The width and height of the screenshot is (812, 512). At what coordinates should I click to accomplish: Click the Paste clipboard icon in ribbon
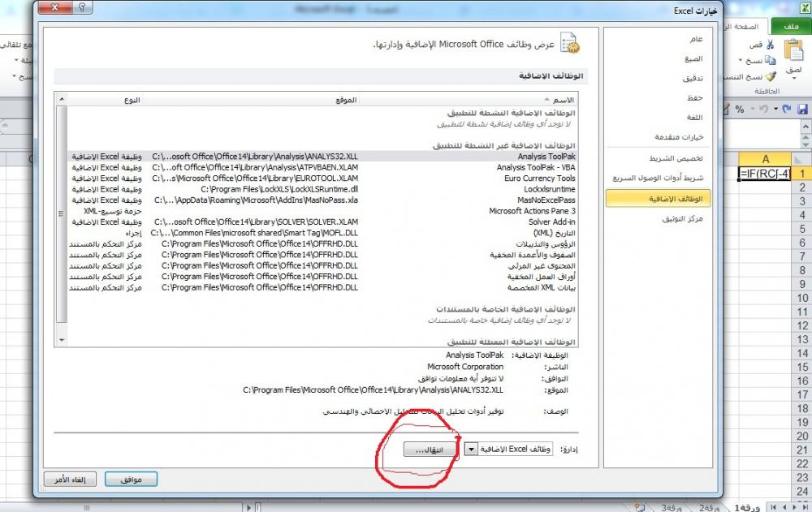793,51
